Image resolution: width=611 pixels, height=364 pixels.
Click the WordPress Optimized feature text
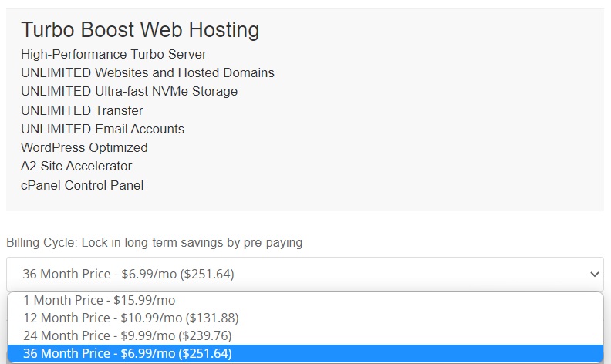point(84,148)
